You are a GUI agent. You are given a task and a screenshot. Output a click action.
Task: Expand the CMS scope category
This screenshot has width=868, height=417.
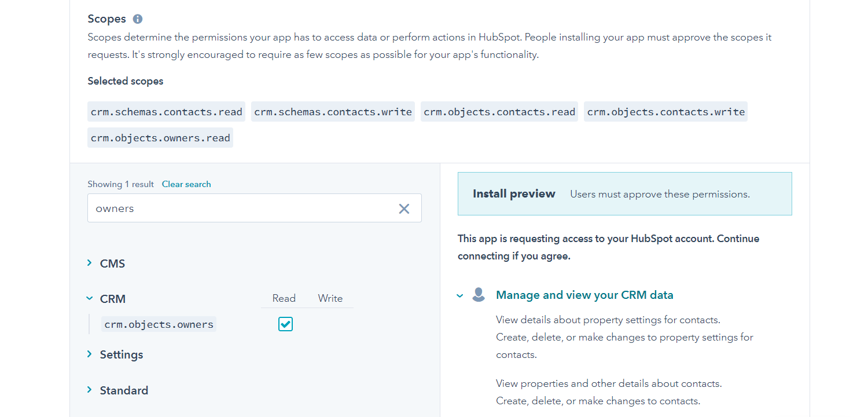(x=90, y=264)
